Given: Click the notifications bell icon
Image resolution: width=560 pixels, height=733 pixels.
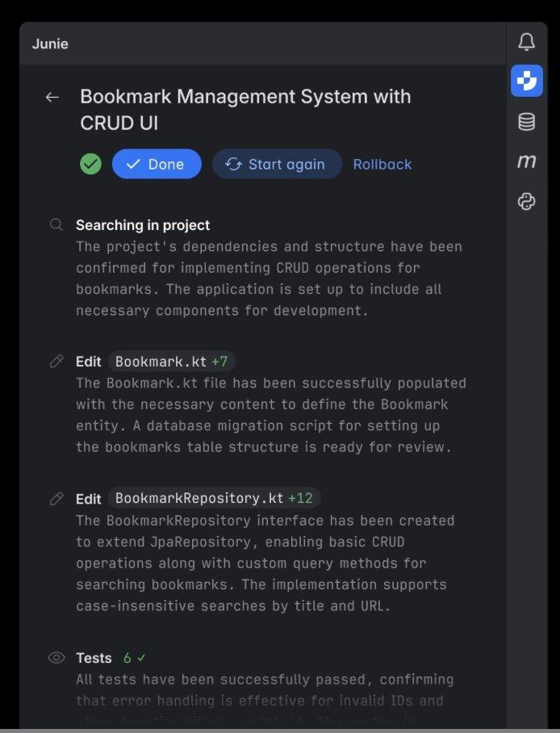Looking at the screenshot, I should pos(526,39).
